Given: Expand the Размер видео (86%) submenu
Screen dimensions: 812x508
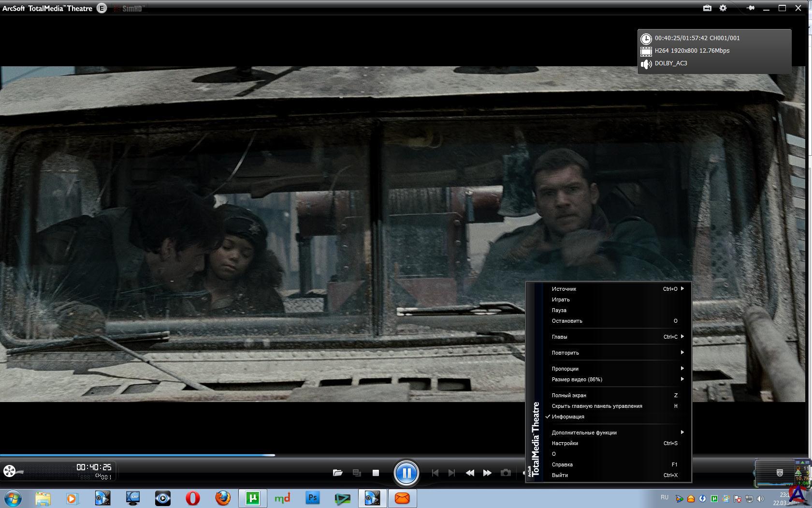Looking at the screenshot, I should pyautogui.click(x=577, y=379).
